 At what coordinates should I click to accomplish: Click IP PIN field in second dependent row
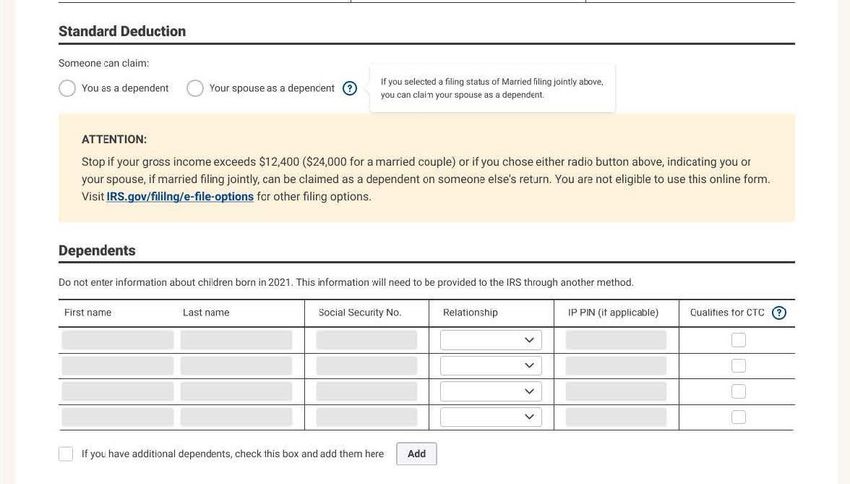coord(616,366)
